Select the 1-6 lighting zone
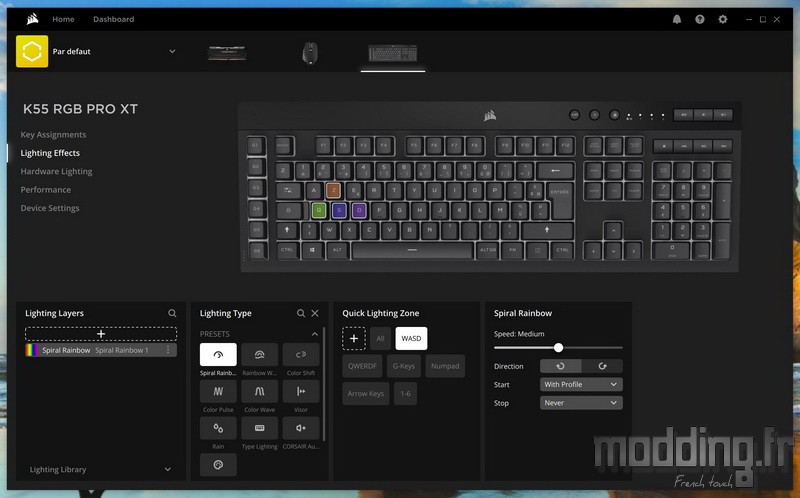The image size is (800, 498). click(405, 393)
